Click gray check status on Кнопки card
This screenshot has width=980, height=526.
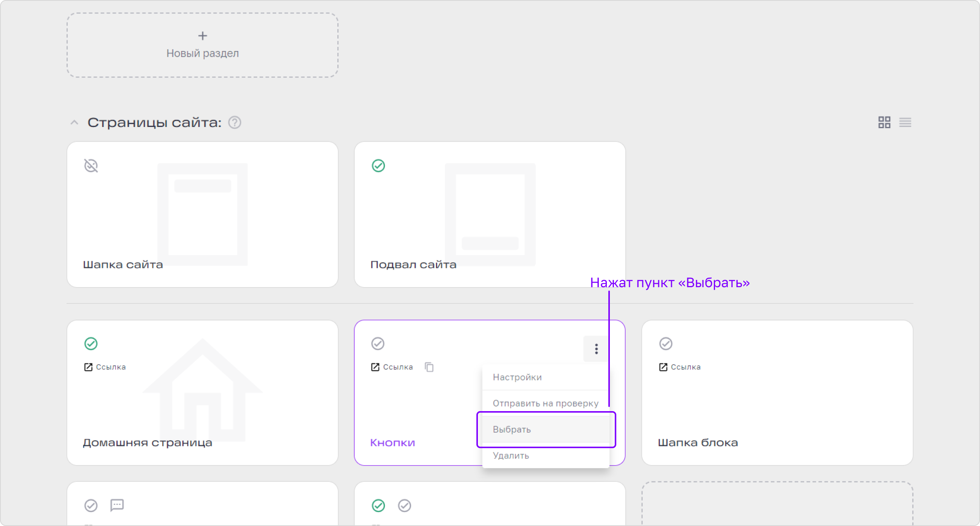[x=378, y=343]
